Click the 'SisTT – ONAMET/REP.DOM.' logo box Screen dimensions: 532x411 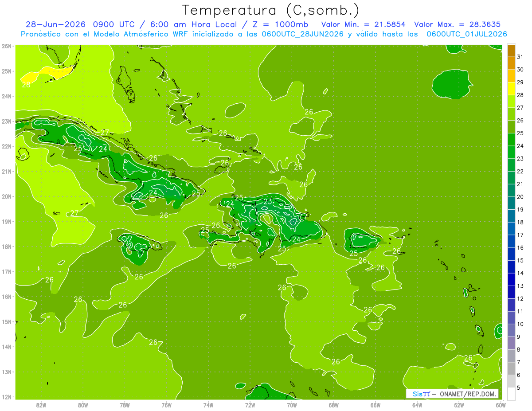point(452,394)
